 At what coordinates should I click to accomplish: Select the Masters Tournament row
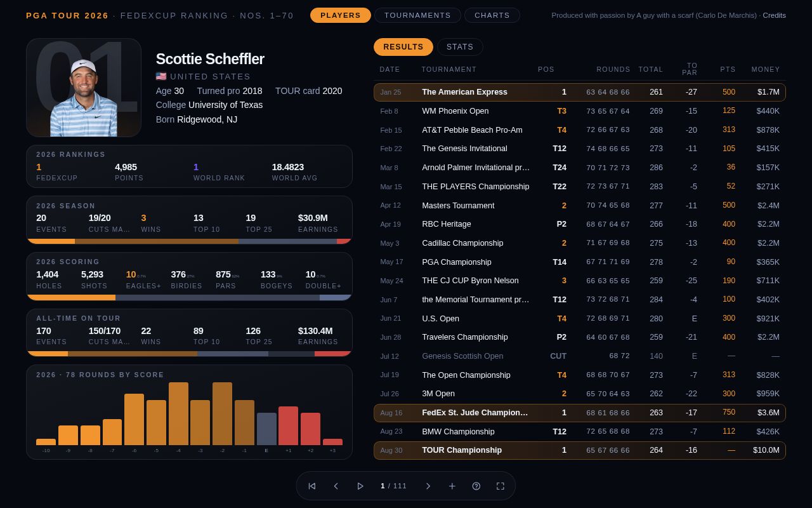tap(580, 206)
